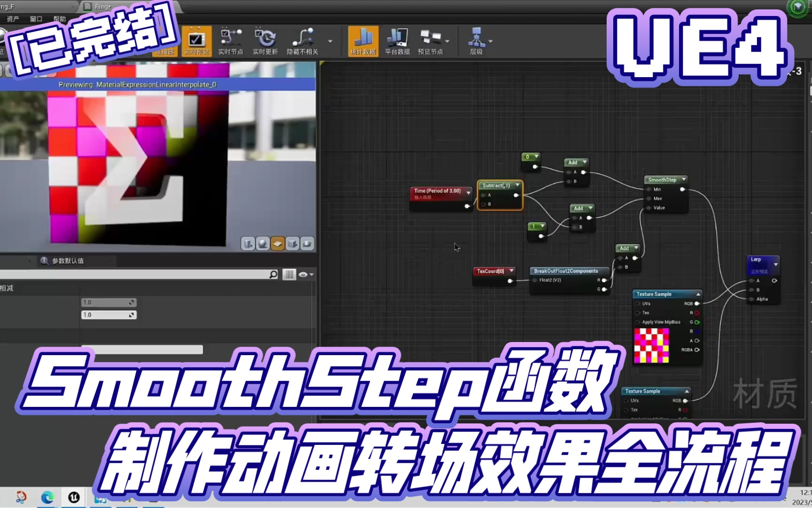This screenshot has width=812, height=508.
Task: Open Microsoft Edge from the taskbar
Action: click(47, 497)
